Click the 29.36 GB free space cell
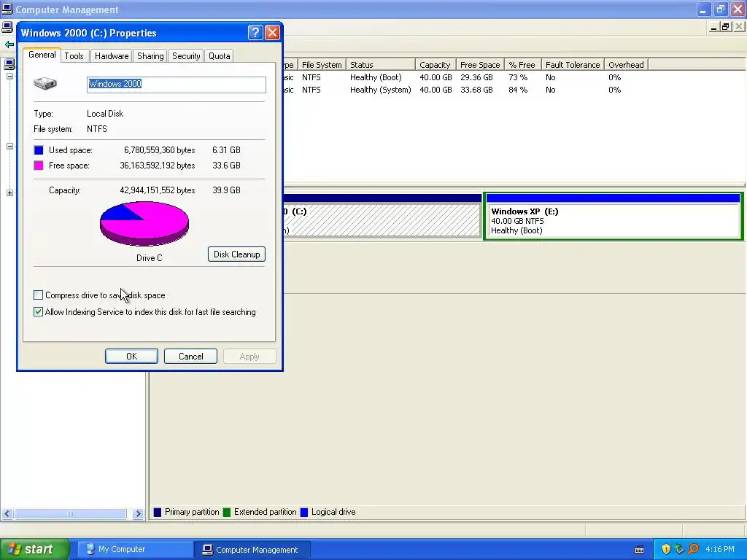 tap(476, 77)
